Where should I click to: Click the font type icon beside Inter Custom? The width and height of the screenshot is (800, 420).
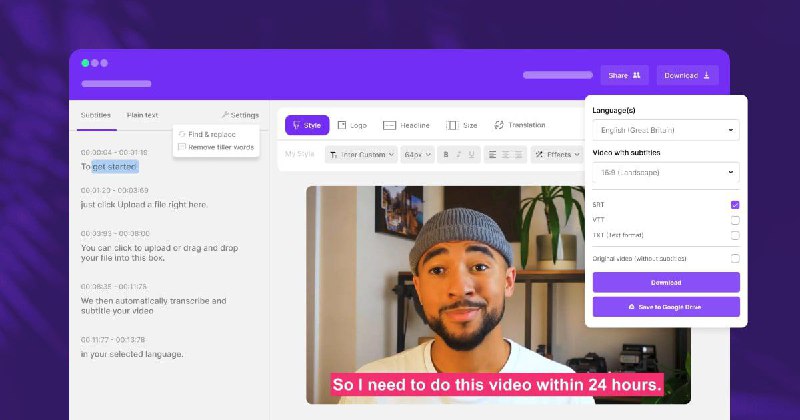click(334, 155)
